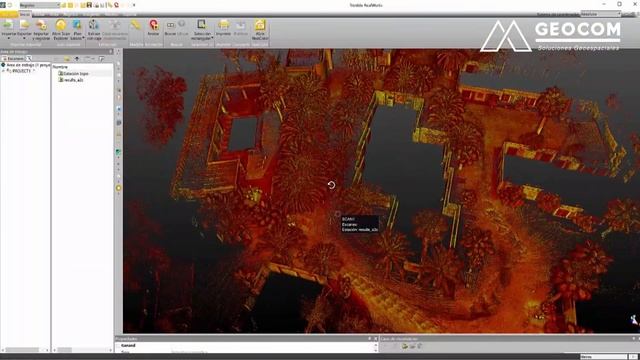Click the Plan tool icon in the ribbon
640x360 pixels.
[77, 25]
